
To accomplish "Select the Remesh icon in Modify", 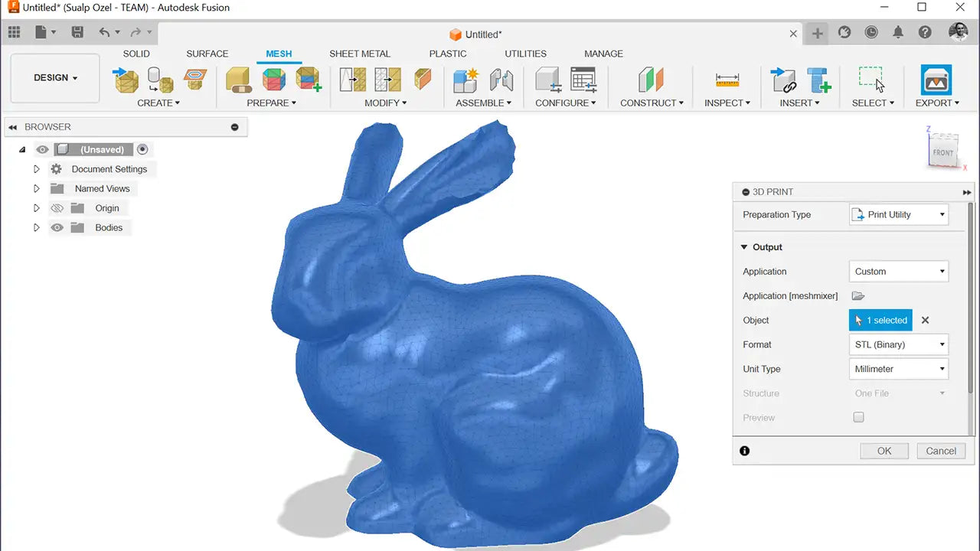I will click(353, 79).
